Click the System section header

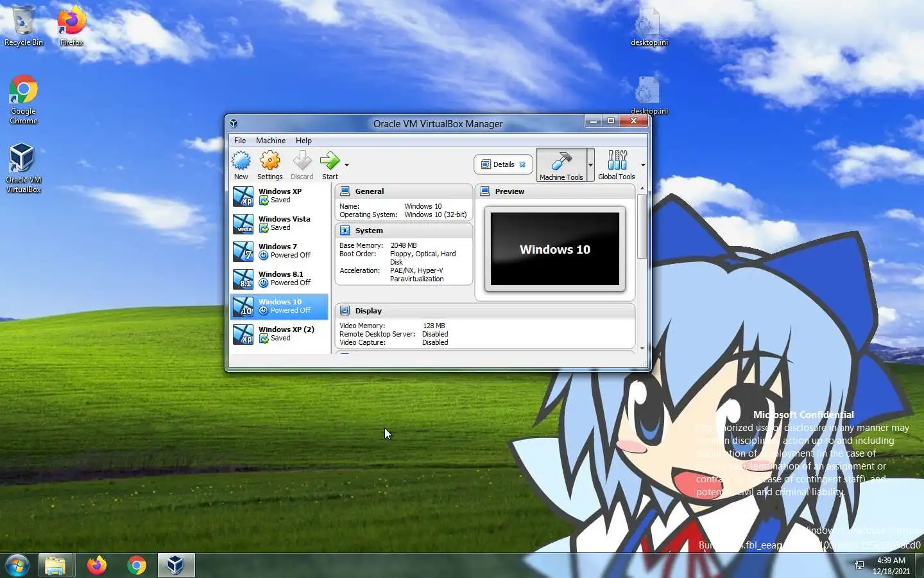pyautogui.click(x=404, y=231)
